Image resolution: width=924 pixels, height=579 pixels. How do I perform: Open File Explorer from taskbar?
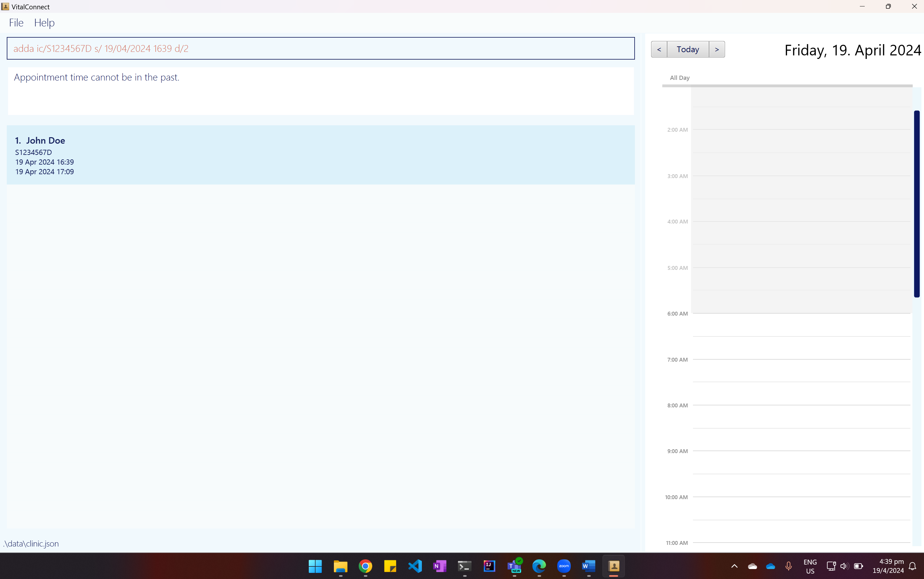340,566
